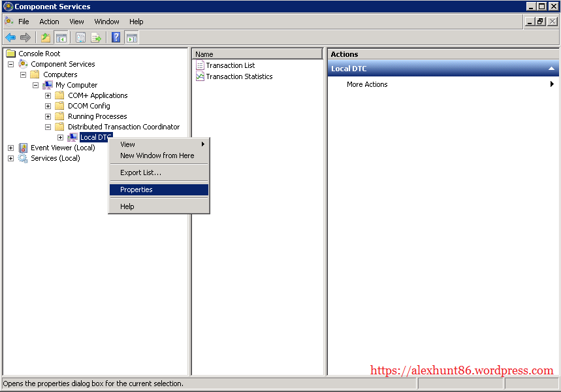Select New Window from Here
The image size is (561, 392).
click(159, 155)
